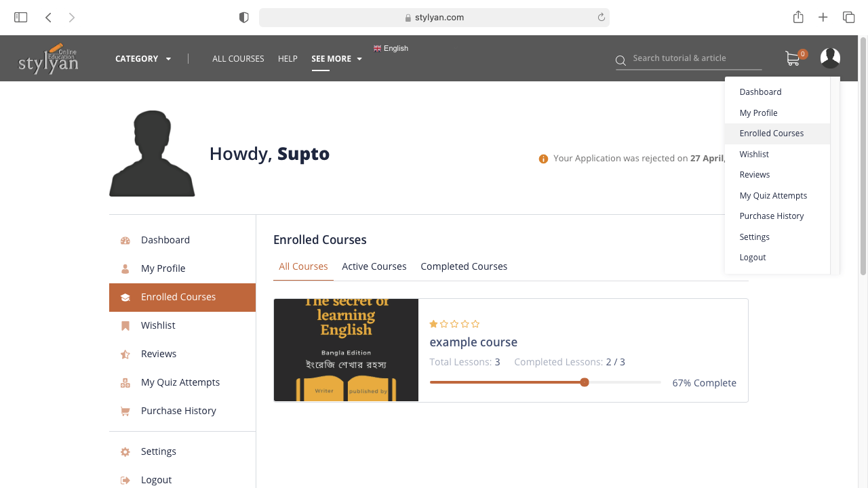Open Dashboard from the left sidebar
The width and height of the screenshot is (868, 488).
182,240
